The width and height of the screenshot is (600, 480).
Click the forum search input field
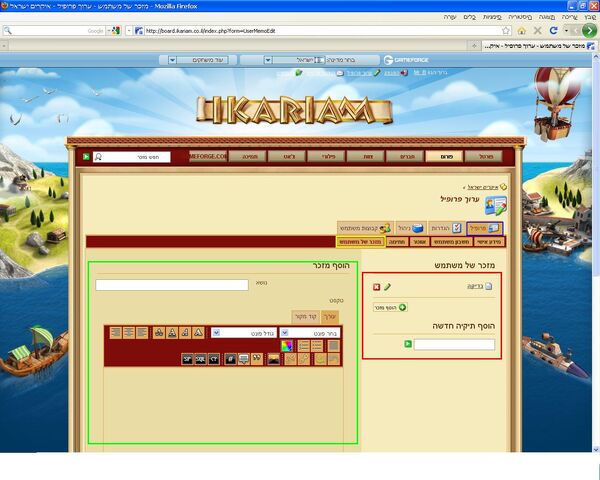point(132,157)
